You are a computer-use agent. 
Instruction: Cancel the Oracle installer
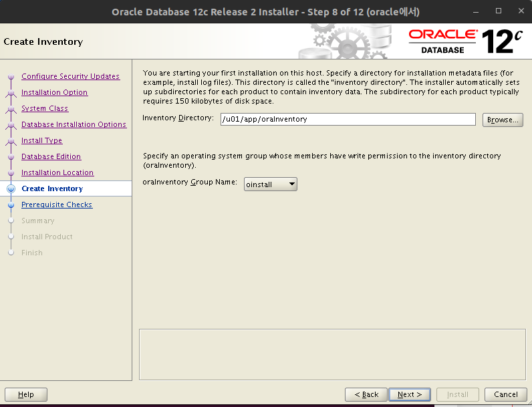[x=505, y=394]
